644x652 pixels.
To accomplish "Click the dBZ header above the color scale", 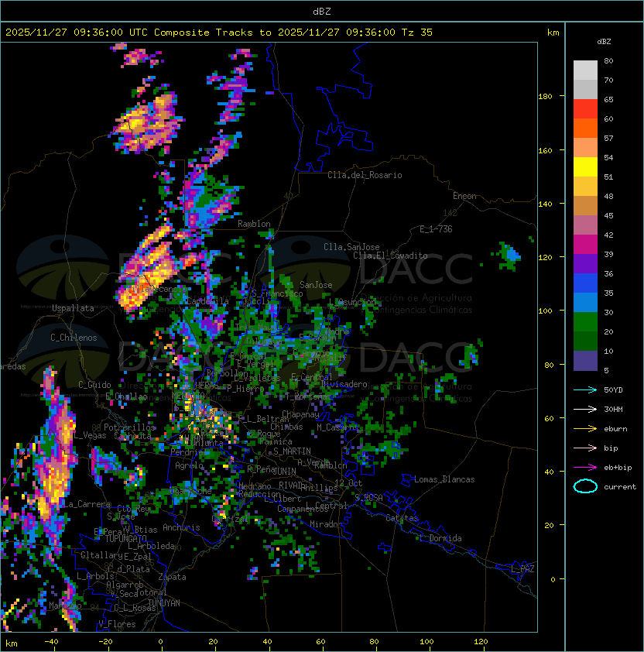I will 604,42.
